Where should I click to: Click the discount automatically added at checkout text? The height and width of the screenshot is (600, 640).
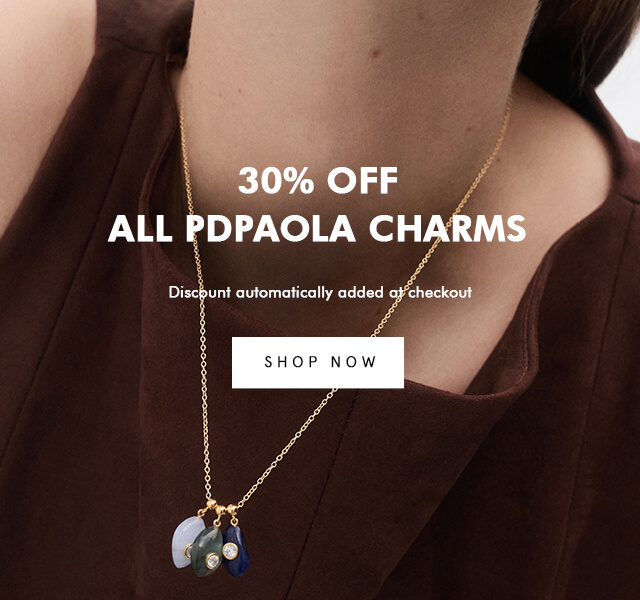coord(320,292)
